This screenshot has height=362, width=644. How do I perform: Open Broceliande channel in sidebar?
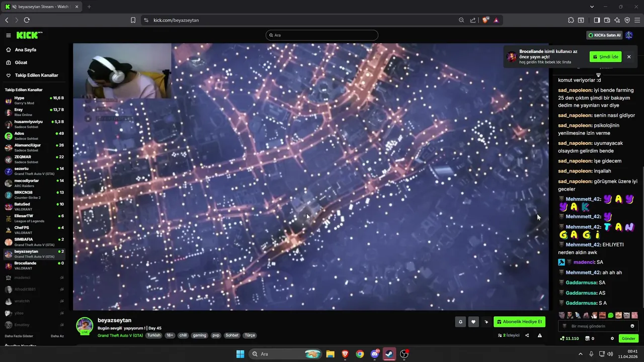tap(34, 265)
